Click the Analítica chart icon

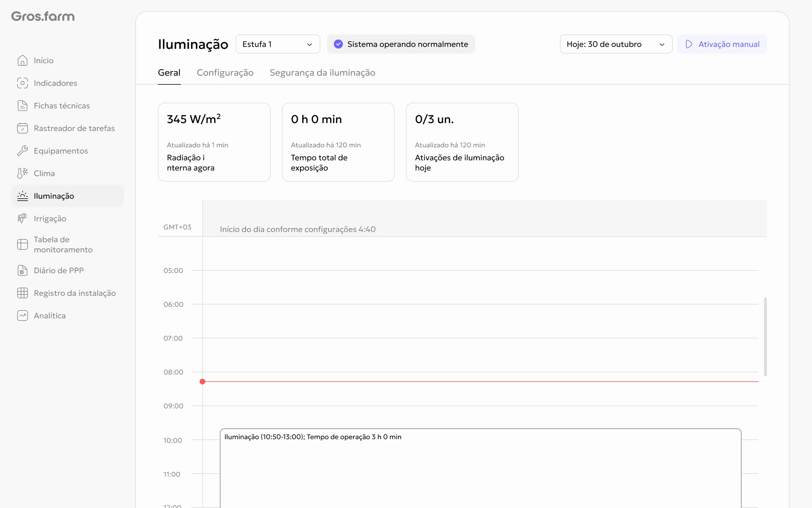[x=23, y=316]
